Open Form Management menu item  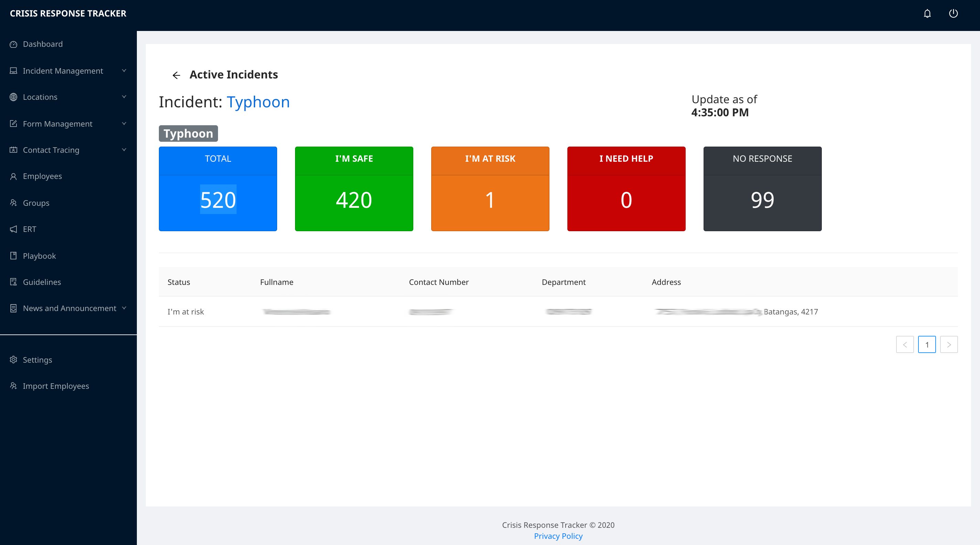(57, 124)
